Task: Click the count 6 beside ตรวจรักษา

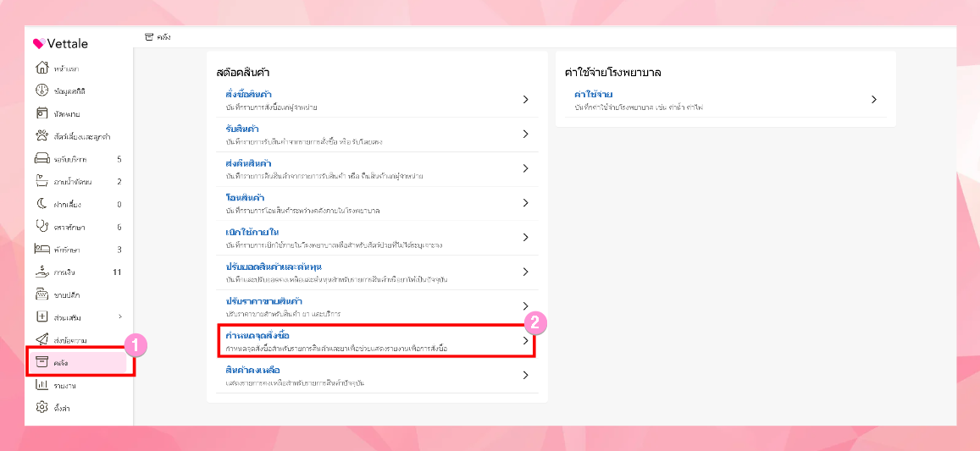Action: [x=119, y=227]
